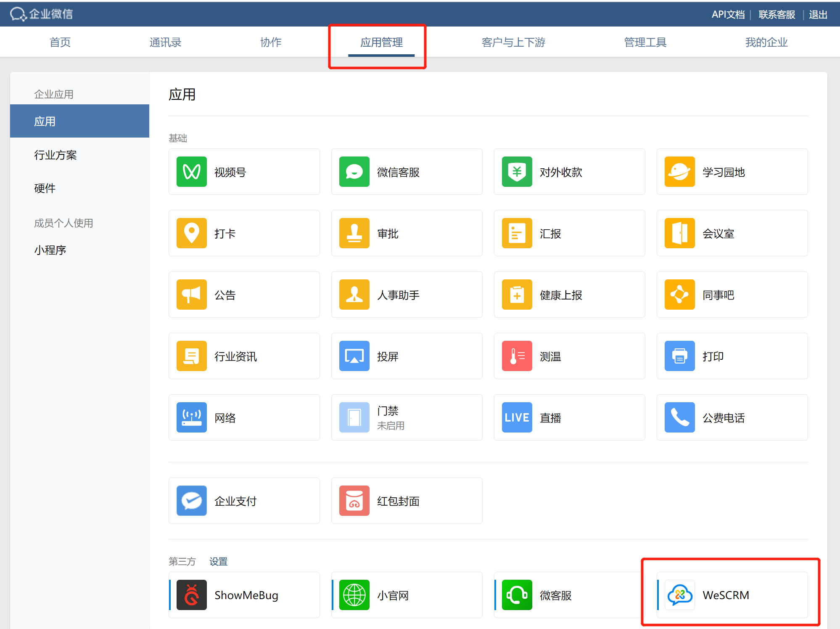Open the 人事助手 person icon
Screen dimensions: 840x629
(x=354, y=295)
